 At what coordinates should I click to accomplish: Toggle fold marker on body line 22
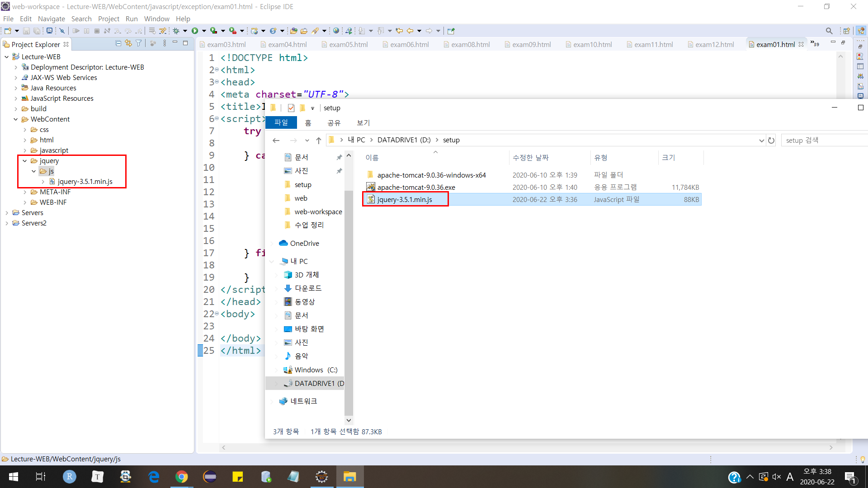[x=217, y=314]
